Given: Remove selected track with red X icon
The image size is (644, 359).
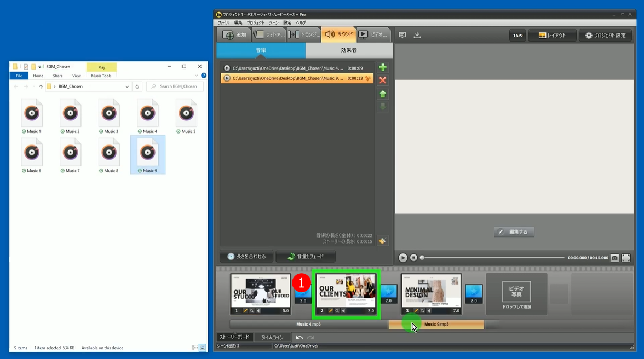Looking at the screenshot, I should (x=383, y=80).
